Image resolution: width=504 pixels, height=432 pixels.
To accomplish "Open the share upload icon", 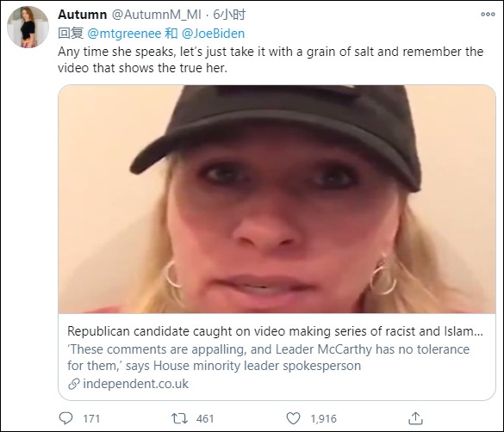I will tap(415, 418).
